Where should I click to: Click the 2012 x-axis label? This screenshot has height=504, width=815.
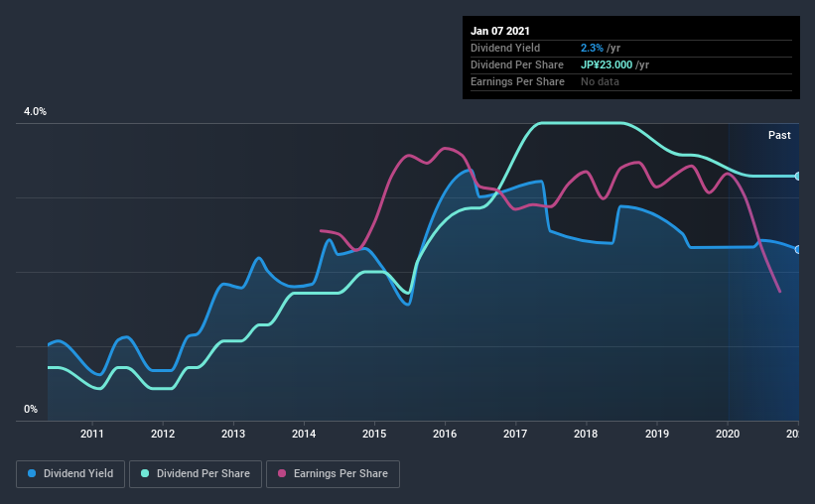click(163, 434)
